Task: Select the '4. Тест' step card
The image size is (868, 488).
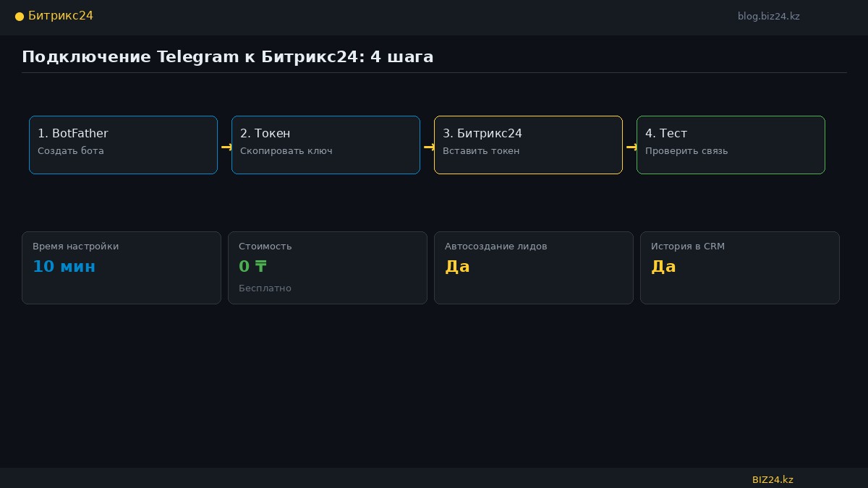Action: 731,145
